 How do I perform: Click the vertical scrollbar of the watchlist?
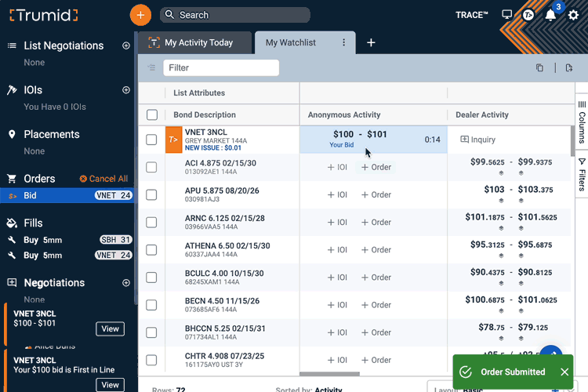pyautogui.click(x=572, y=141)
